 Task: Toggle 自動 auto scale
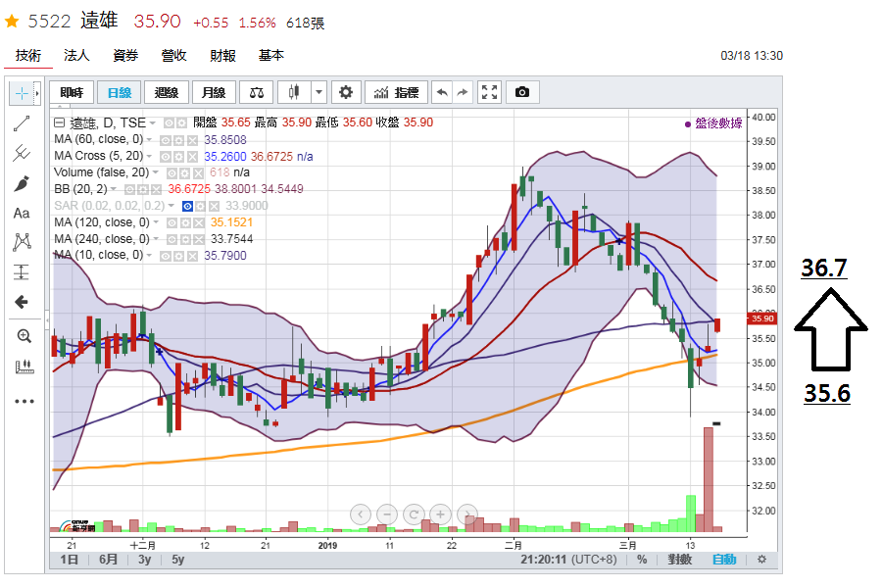pos(724,560)
